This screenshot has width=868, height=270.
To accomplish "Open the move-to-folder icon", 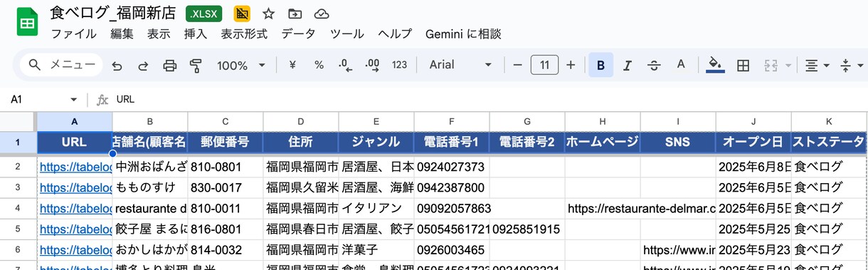I will pyautogui.click(x=295, y=14).
